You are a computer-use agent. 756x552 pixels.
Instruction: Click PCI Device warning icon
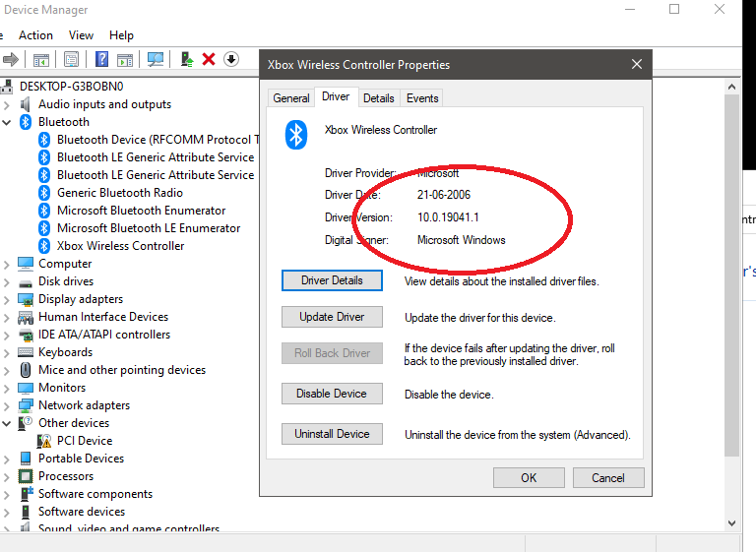(x=44, y=441)
